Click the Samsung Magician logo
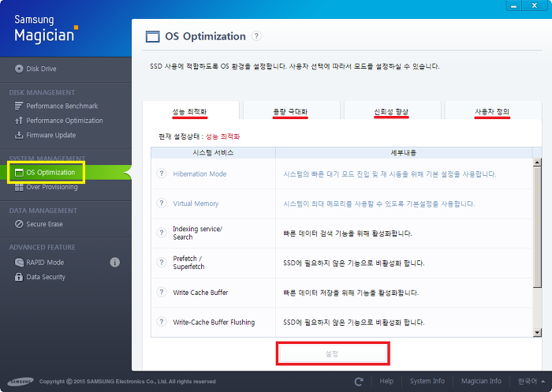 coord(46,29)
